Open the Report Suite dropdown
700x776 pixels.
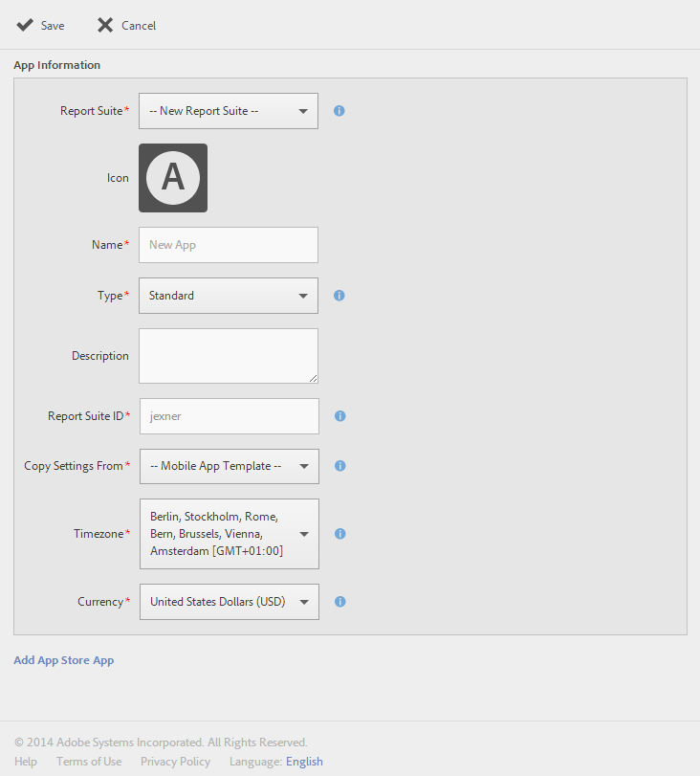tap(229, 111)
